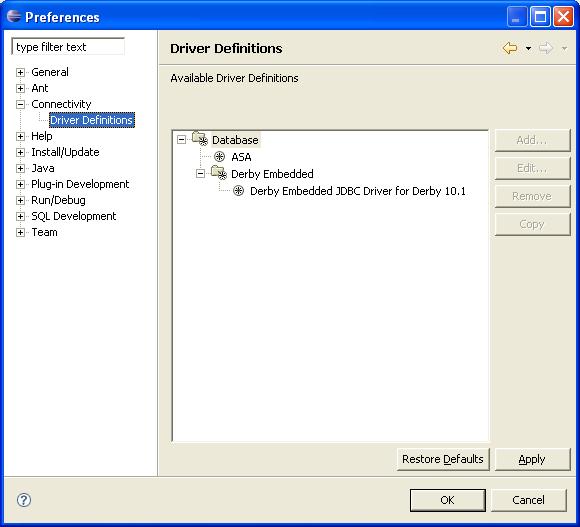Image resolution: width=580 pixels, height=527 pixels.
Task: Expand the General preferences node
Action: [20, 72]
